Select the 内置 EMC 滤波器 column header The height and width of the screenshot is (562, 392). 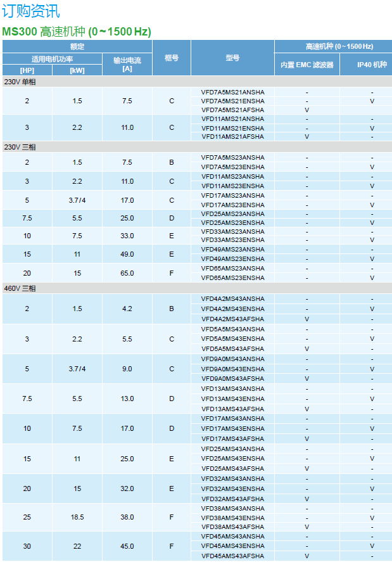pos(307,65)
